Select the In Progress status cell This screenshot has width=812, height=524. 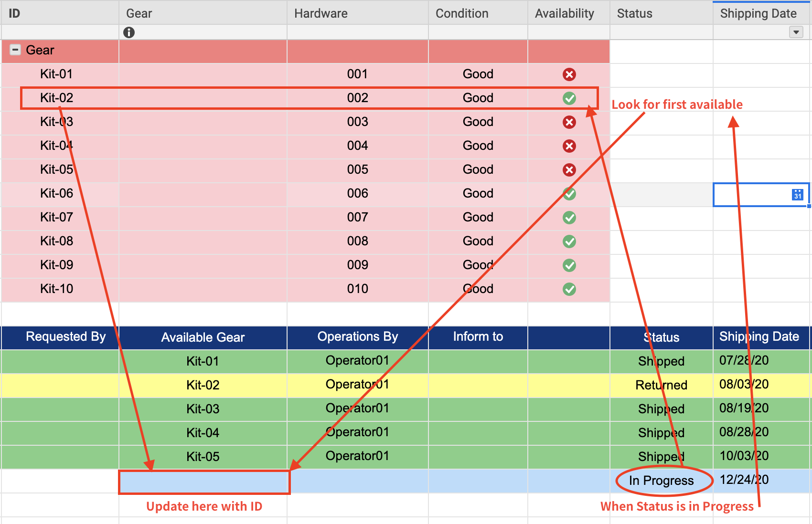tap(661, 481)
